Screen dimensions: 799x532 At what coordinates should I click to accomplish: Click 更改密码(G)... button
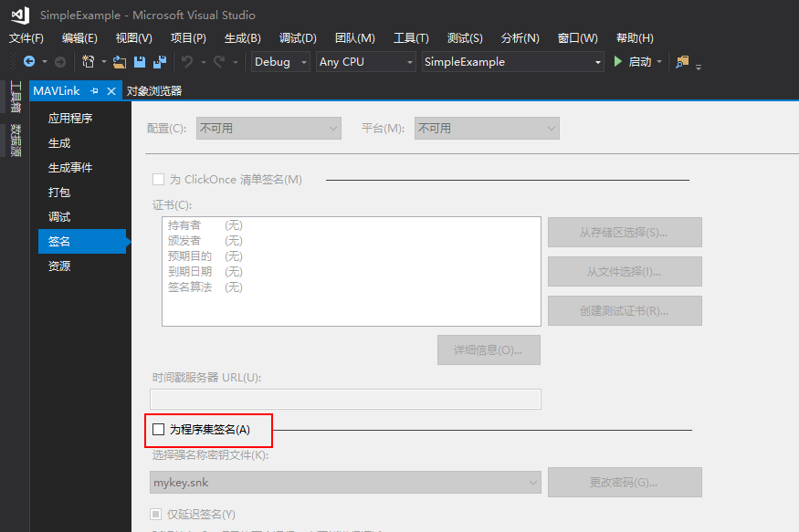point(625,482)
